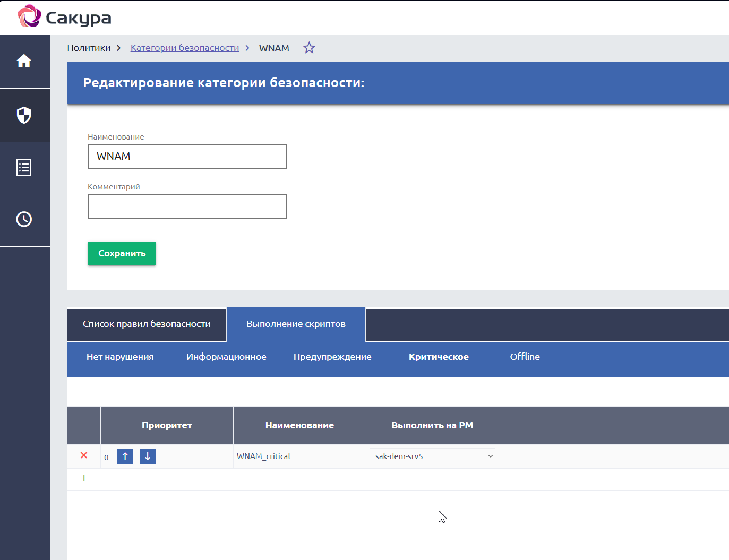Image resolution: width=729 pixels, height=560 pixels.
Task: Add WNAM page to favorites star
Action: pos(309,48)
